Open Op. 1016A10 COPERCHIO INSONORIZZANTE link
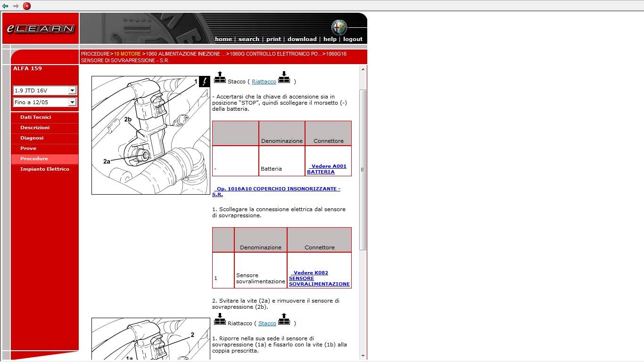This screenshot has width=644, height=362. coord(276,192)
